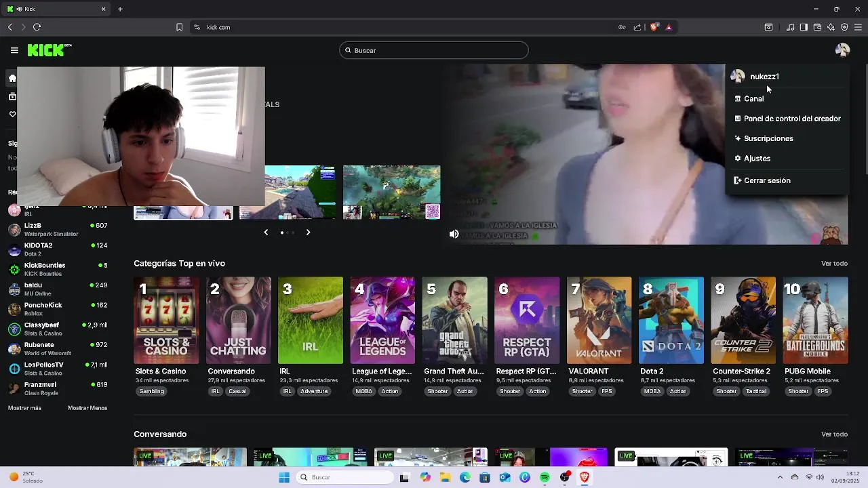This screenshot has height=488, width=868.
Task: Open the Brave Rewards triangle icon
Action: click(669, 27)
